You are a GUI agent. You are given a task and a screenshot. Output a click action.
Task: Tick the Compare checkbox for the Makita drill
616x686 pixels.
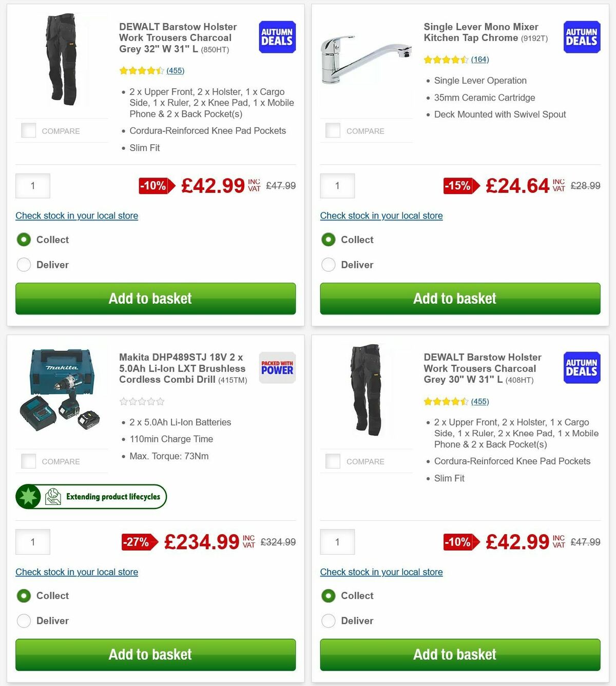[29, 461]
